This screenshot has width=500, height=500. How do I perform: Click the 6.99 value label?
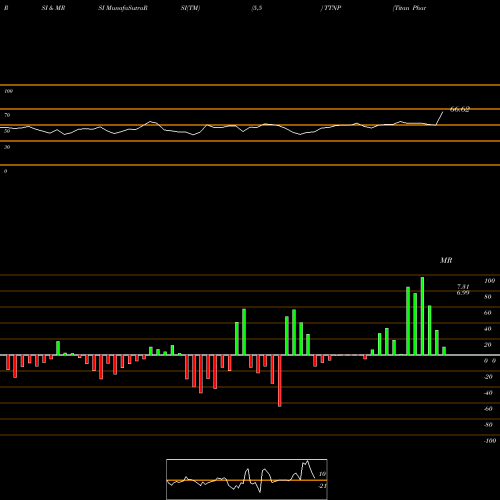click(x=463, y=293)
